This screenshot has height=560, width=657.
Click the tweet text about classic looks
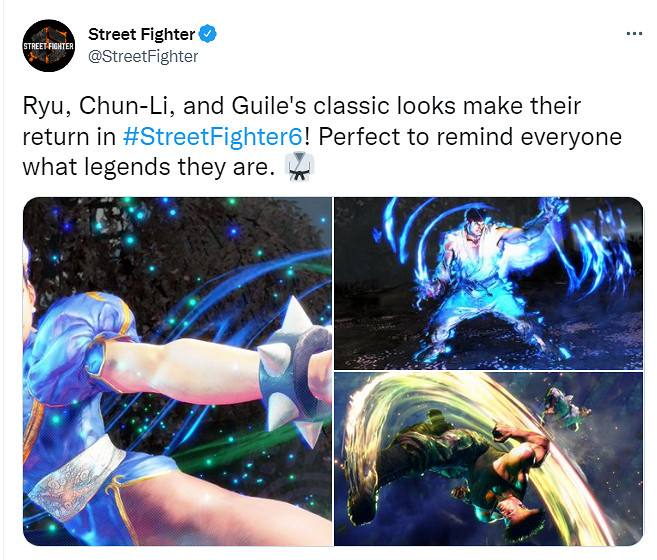coord(322,137)
